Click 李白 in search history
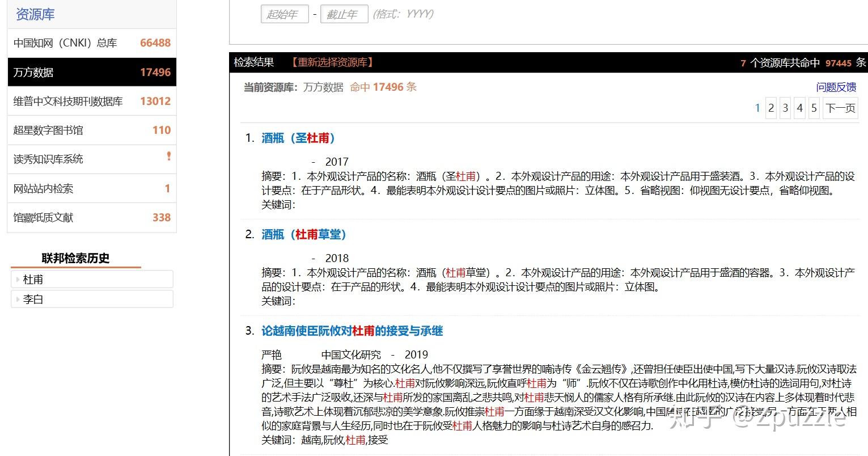The width and height of the screenshot is (868, 456). [x=92, y=299]
